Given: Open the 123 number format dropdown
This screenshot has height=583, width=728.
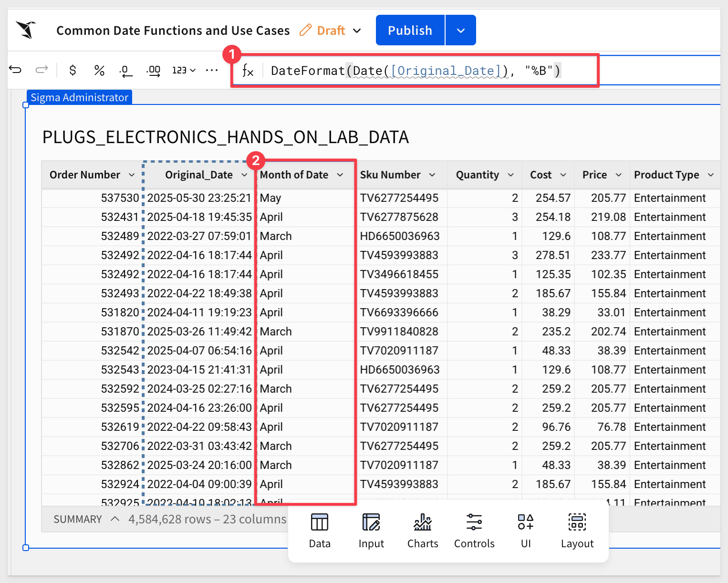Looking at the screenshot, I should pyautogui.click(x=184, y=71).
